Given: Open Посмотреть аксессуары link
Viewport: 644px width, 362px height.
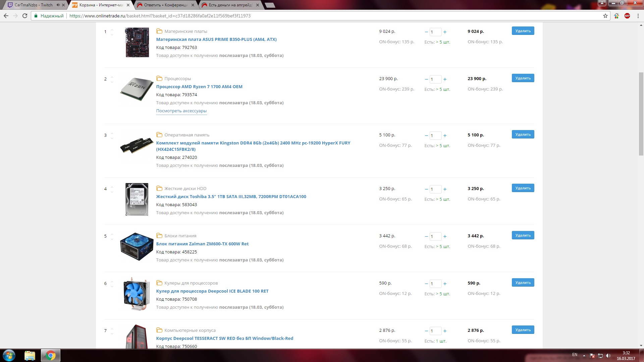Looking at the screenshot, I should (181, 111).
